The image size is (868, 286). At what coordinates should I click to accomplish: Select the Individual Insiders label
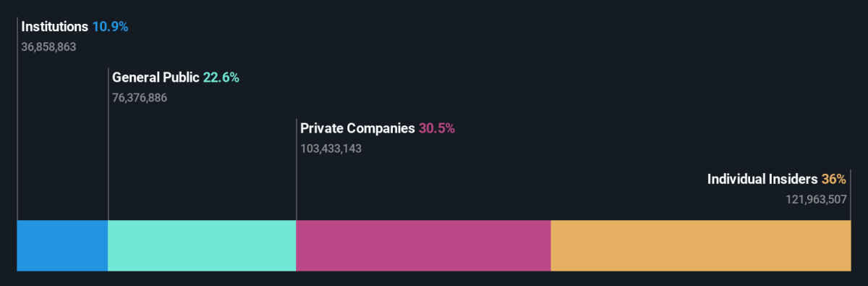pyautogui.click(x=762, y=179)
